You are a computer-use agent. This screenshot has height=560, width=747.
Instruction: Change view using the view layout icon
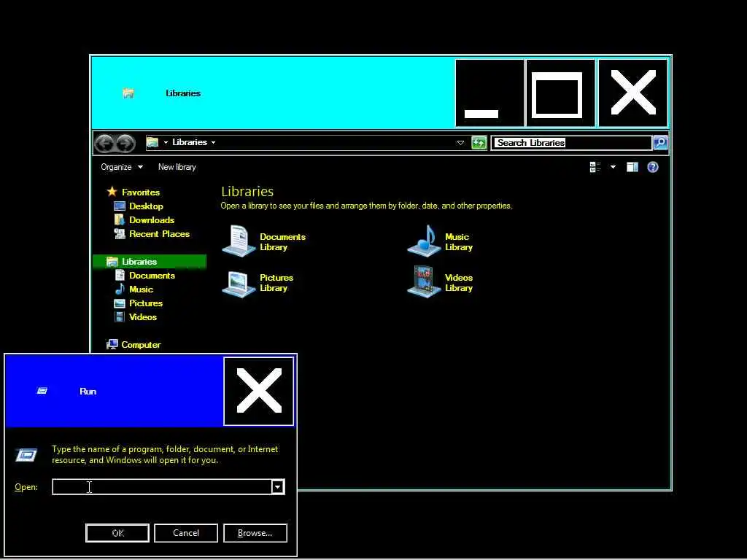coord(595,167)
